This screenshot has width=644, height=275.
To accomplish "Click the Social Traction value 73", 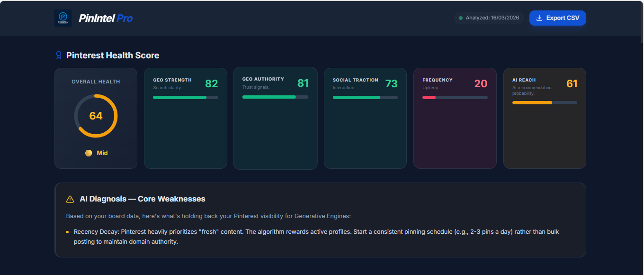I will (392, 84).
